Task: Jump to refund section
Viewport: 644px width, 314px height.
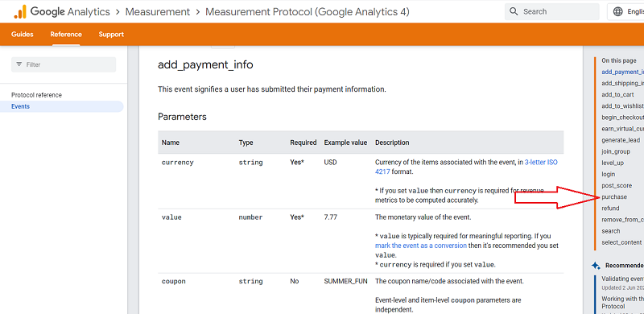Action: click(610, 209)
